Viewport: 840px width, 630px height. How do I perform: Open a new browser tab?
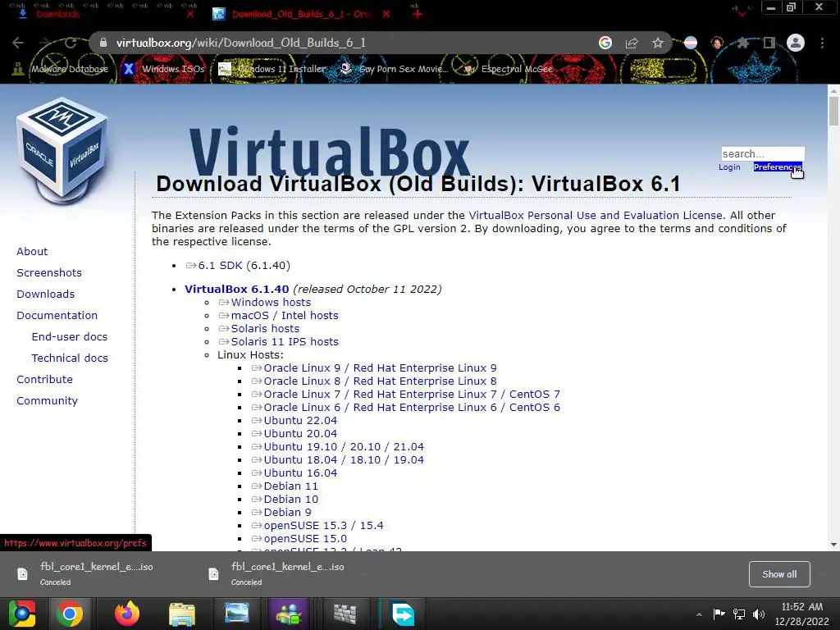[x=418, y=14]
